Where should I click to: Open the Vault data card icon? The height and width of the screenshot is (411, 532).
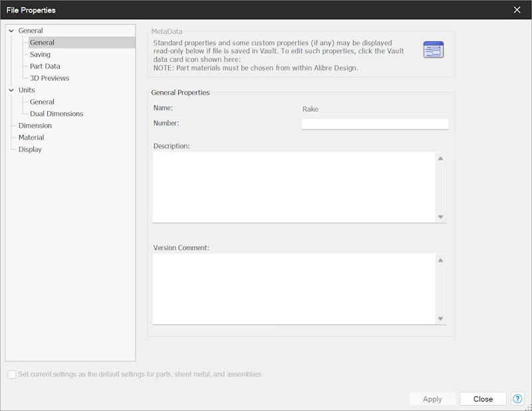[434, 50]
